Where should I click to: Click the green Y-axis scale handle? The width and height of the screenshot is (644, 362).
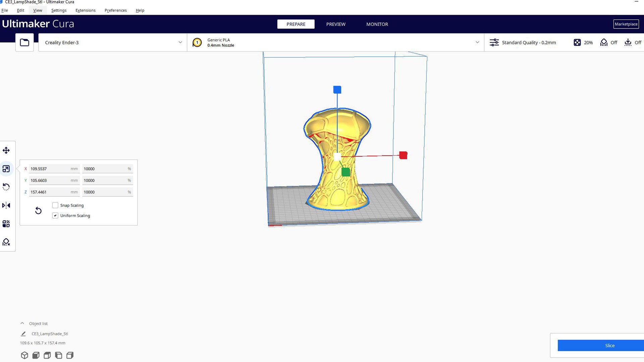click(346, 172)
